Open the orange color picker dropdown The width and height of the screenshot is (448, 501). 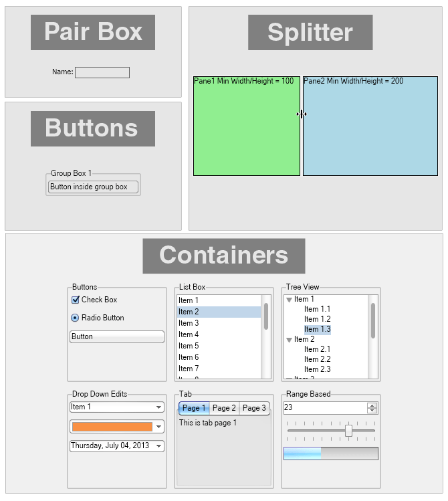click(x=158, y=427)
